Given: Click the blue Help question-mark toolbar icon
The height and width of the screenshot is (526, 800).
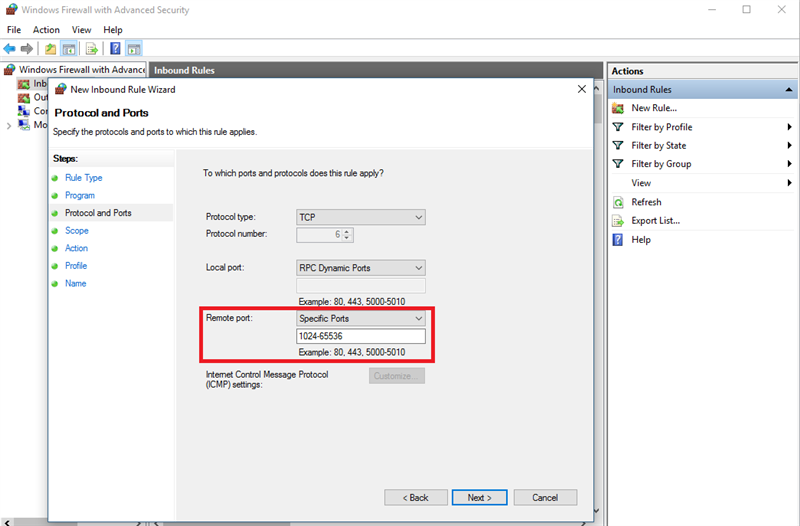Looking at the screenshot, I should [x=115, y=48].
